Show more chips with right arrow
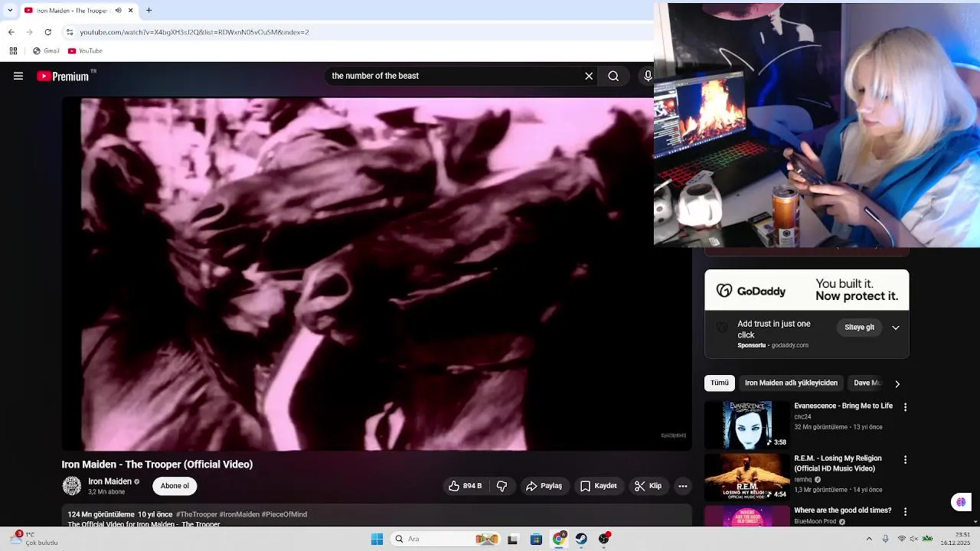 pos(897,383)
